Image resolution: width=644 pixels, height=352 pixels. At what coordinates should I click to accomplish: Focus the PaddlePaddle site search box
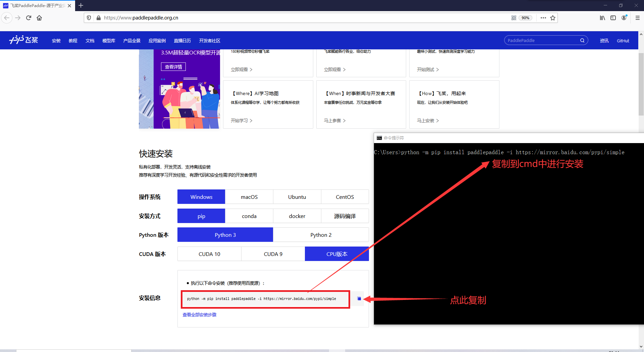coord(542,40)
